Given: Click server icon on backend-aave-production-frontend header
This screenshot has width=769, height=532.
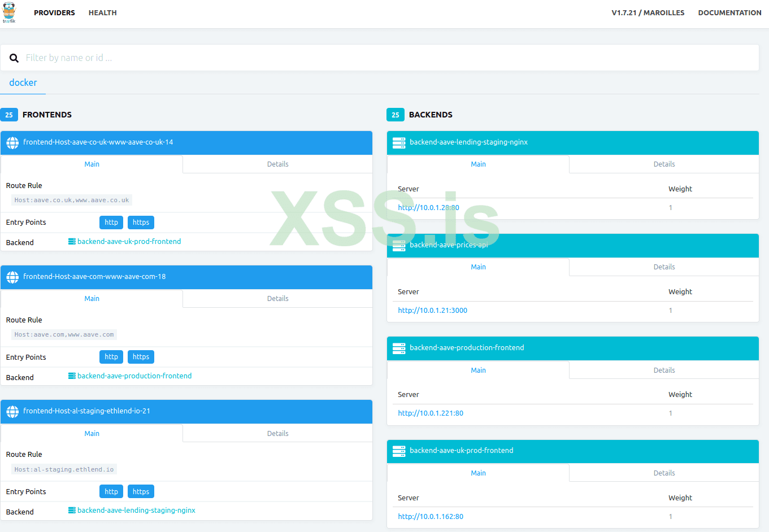Looking at the screenshot, I should click(399, 348).
